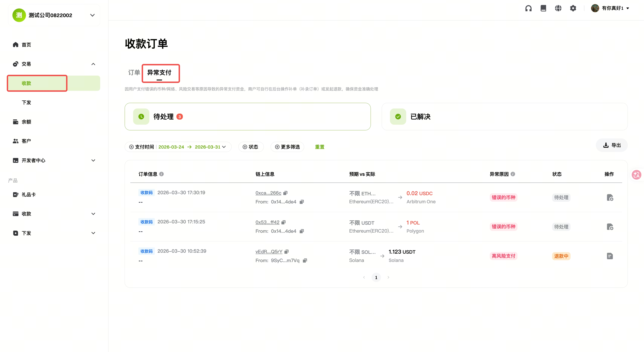The image size is (644, 352).
Task: Click the globe language icon
Action: click(558, 8)
